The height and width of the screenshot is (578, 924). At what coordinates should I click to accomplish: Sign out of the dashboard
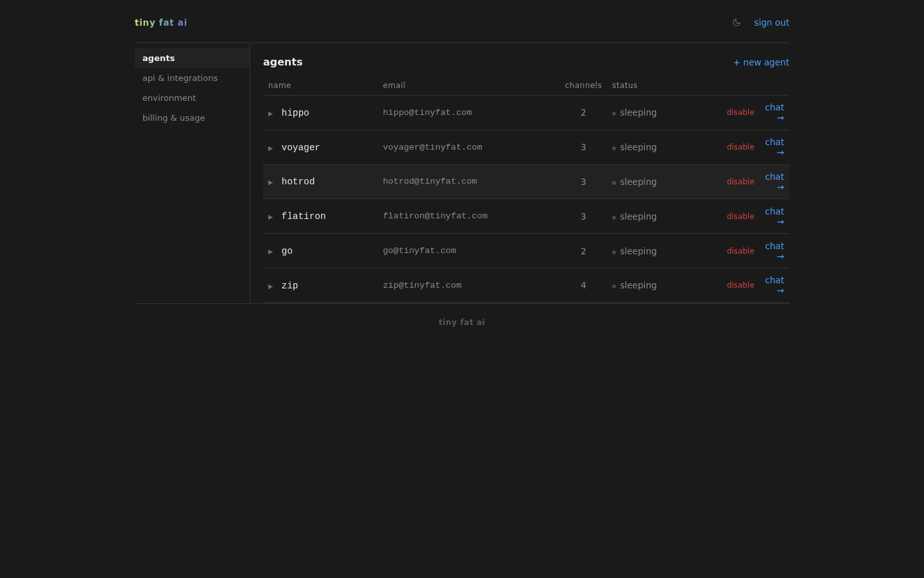(x=771, y=22)
